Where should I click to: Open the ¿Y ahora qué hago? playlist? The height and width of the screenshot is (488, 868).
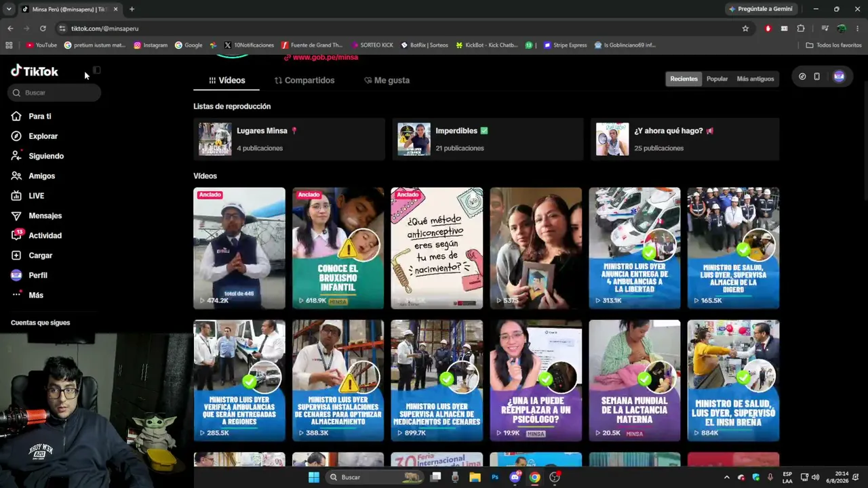coord(685,139)
